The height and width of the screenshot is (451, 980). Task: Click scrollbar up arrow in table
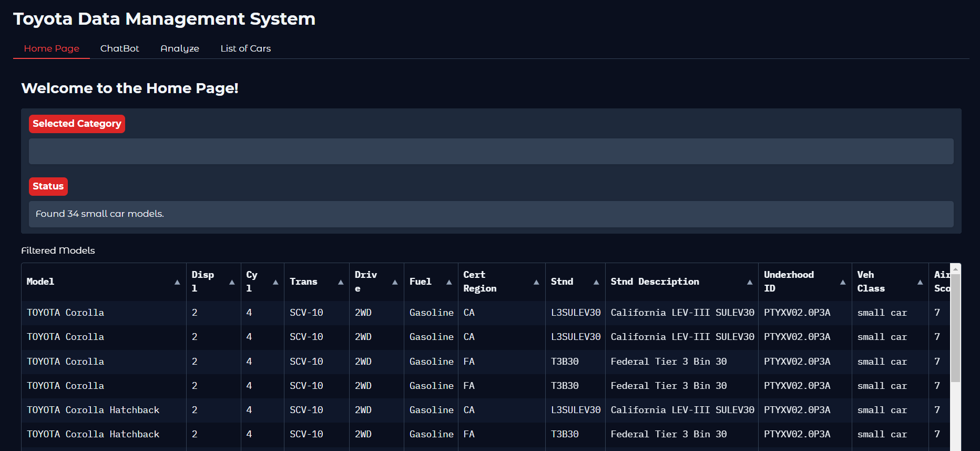[x=955, y=268]
